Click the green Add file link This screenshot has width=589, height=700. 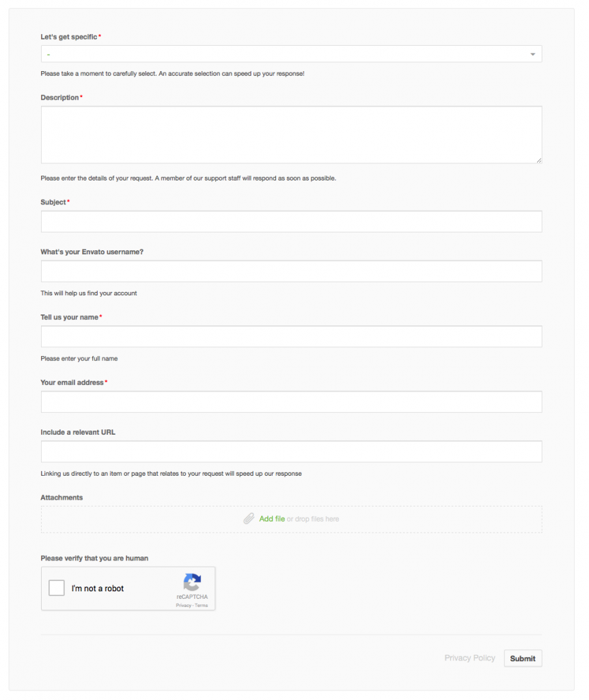tap(272, 519)
